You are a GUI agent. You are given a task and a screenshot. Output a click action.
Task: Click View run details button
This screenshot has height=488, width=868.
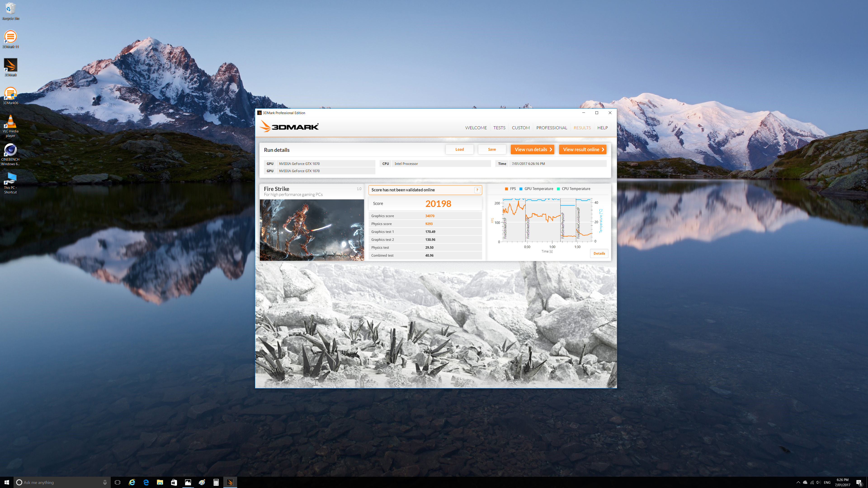pos(532,149)
